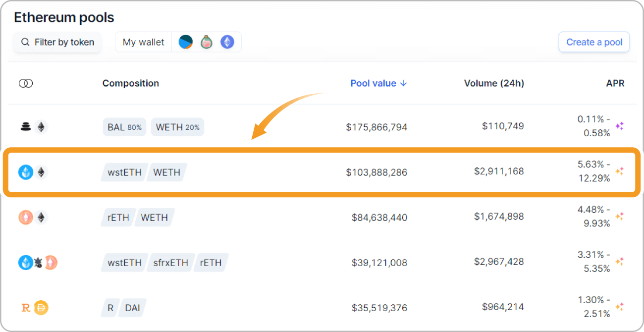
Task: Click the sfrxETH token chip
Action: [x=170, y=263]
